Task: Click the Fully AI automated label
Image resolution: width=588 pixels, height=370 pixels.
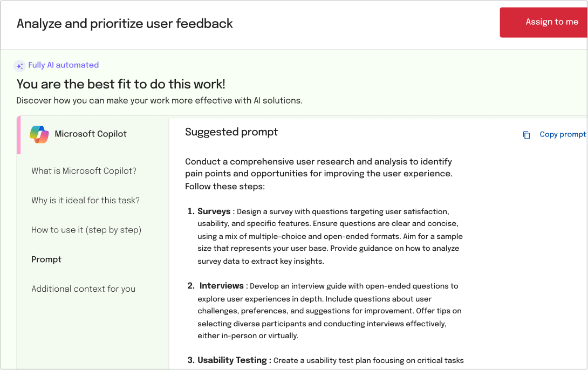Action: tap(63, 65)
